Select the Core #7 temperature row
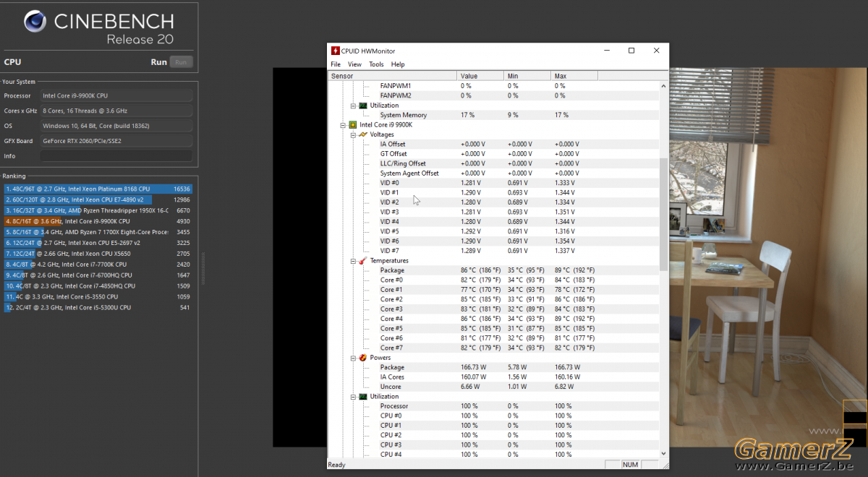The width and height of the screenshot is (868, 477). point(494,348)
